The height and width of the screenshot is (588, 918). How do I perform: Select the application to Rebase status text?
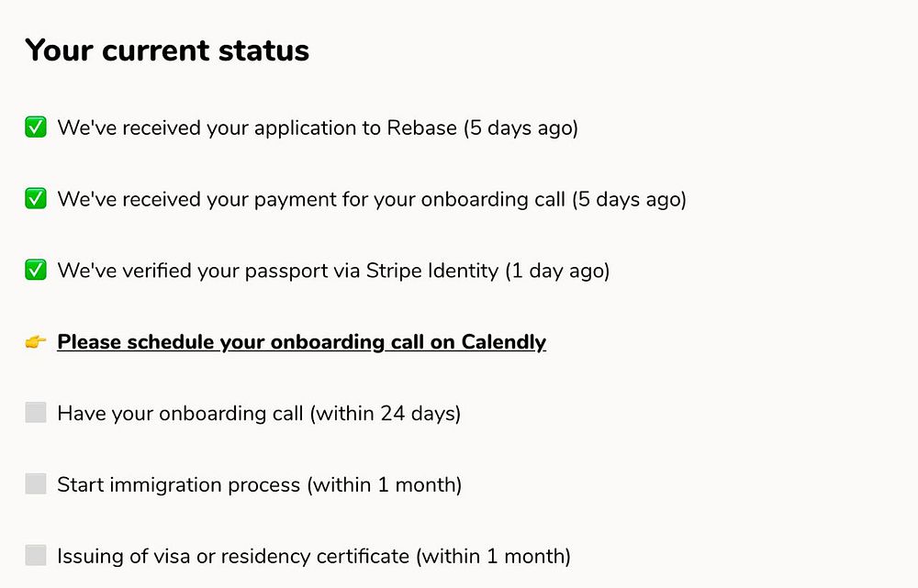[317, 128]
